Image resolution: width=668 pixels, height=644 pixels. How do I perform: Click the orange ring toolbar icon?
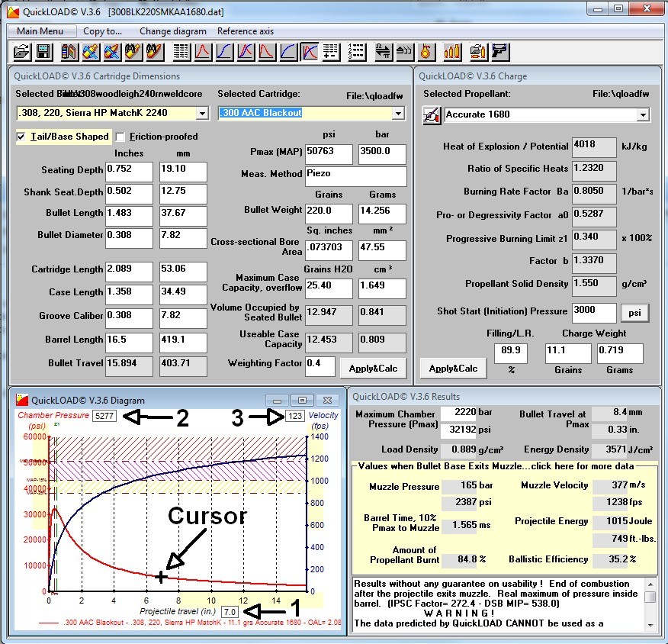[426, 52]
